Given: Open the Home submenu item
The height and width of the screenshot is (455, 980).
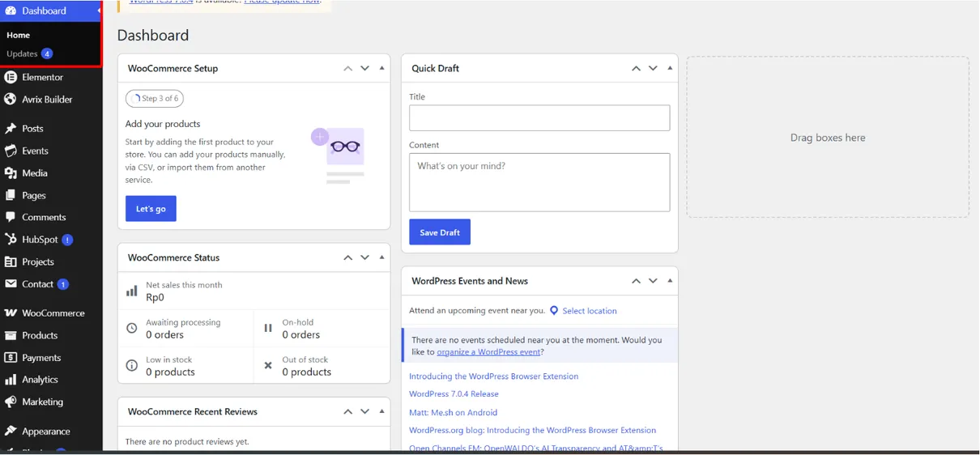Looking at the screenshot, I should coord(18,35).
